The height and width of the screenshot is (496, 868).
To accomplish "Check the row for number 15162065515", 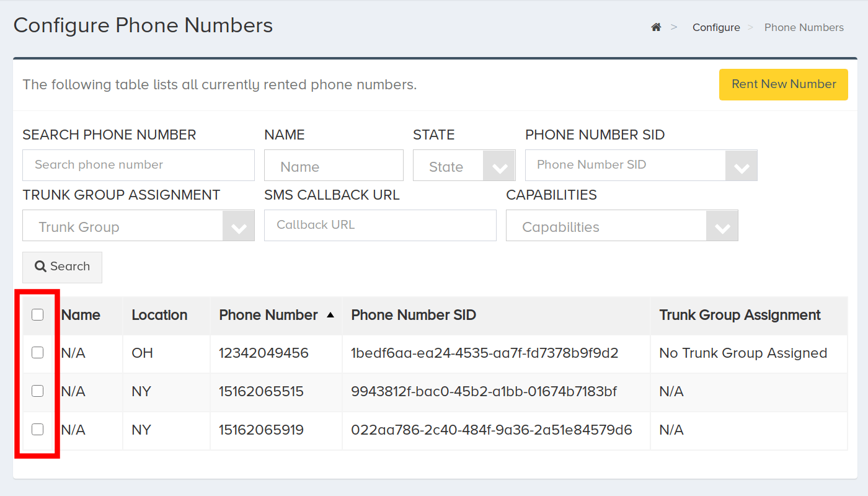I will (38, 391).
